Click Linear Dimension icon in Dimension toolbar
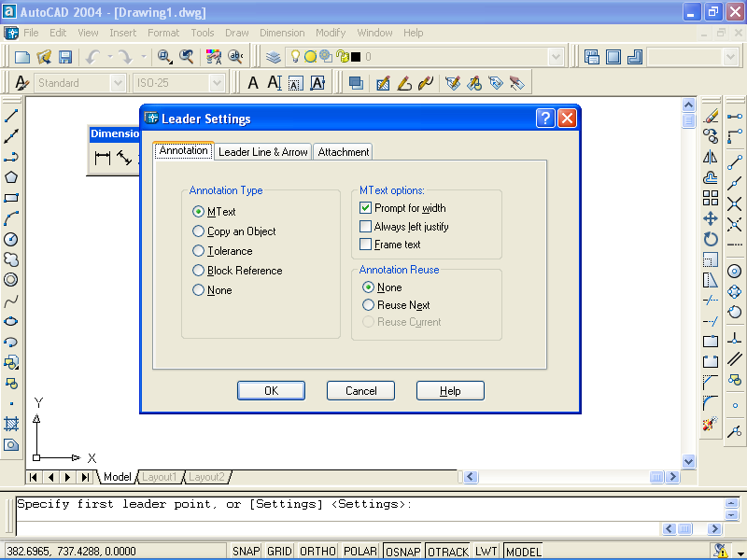This screenshot has height=560, width=747. (103, 158)
